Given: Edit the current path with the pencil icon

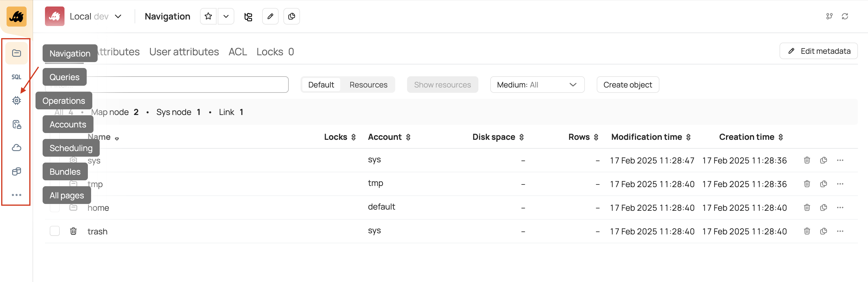Looking at the screenshot, I should tap(270, 16).
